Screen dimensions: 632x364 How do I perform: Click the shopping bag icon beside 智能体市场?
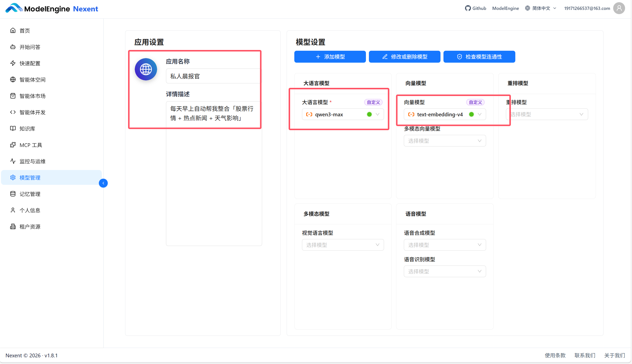coord(13,96)
